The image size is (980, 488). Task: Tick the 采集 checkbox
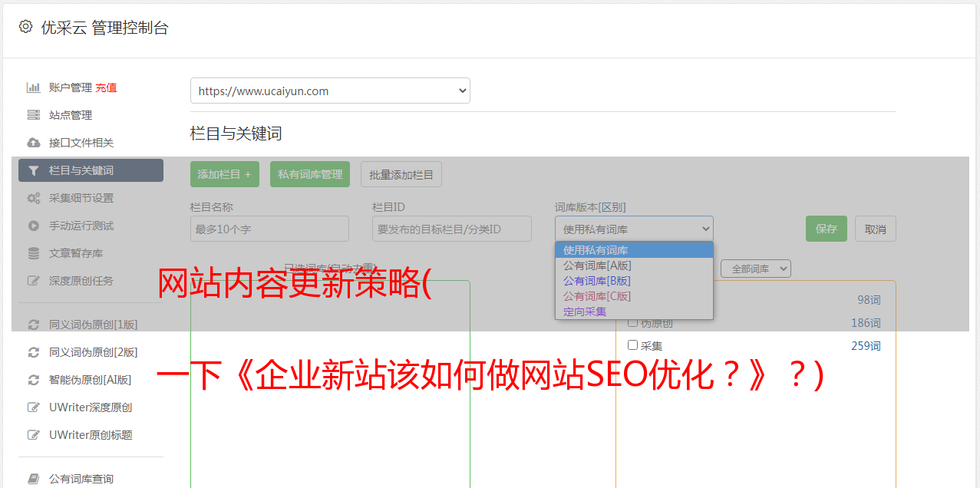point(633,345)
